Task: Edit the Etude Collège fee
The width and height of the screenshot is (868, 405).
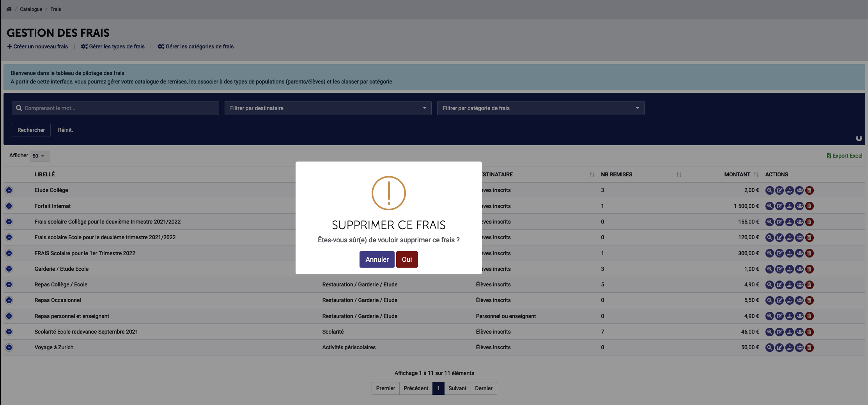Action: 779,190
